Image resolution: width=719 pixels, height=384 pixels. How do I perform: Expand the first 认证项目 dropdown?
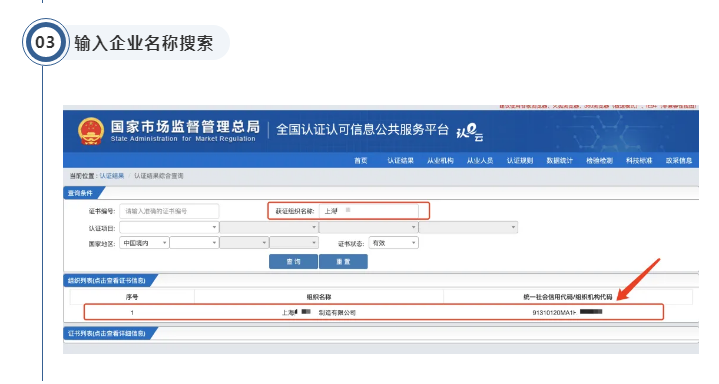click(x=169, y=228)
